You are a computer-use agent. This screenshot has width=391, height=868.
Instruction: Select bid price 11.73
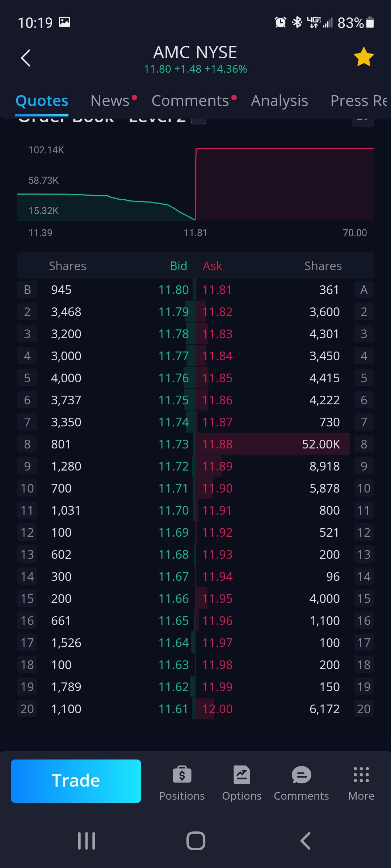174,444
